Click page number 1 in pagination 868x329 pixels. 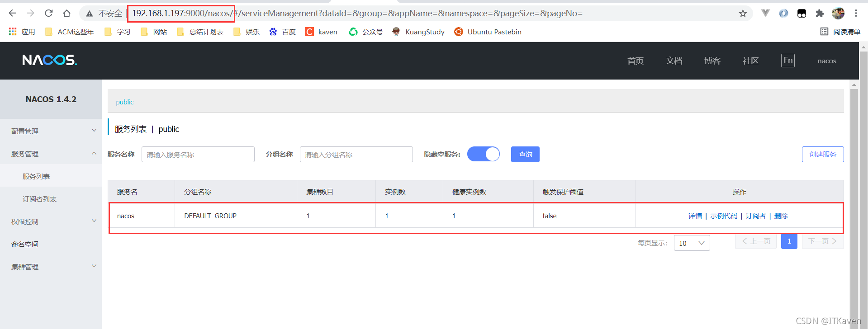pos(789,241)
